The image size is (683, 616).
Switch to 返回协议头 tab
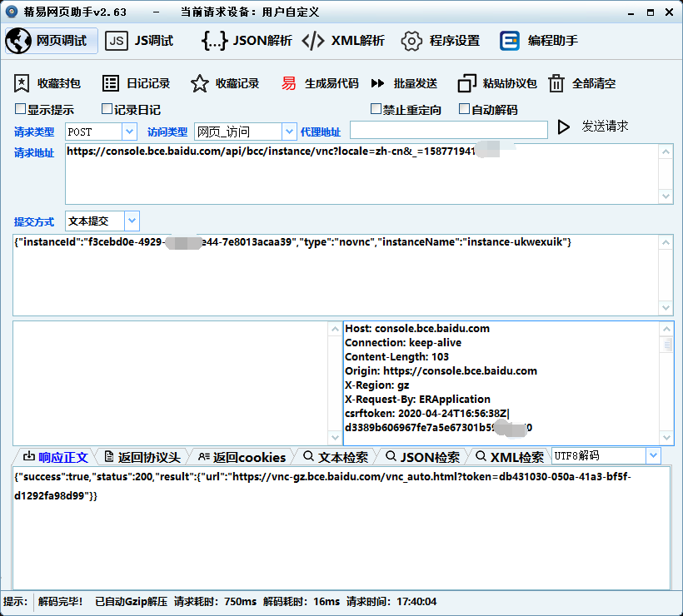coord(142,457)
